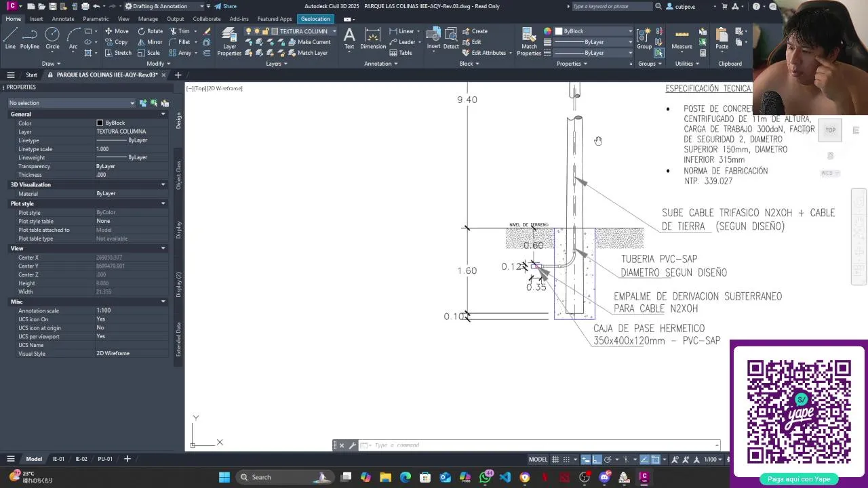868x488 pixels.
Task: Expand the Modify panel flyout
Action: coord(158,64)
